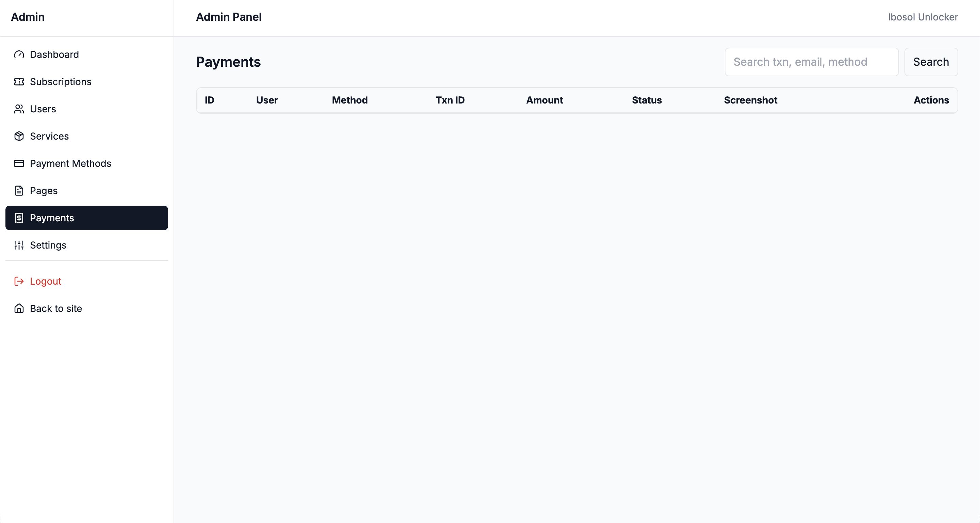Viewport: 980px width, 523px height.
Task: Click the Ibosol Unlocker header text
Action: click(x=922, y=17)
